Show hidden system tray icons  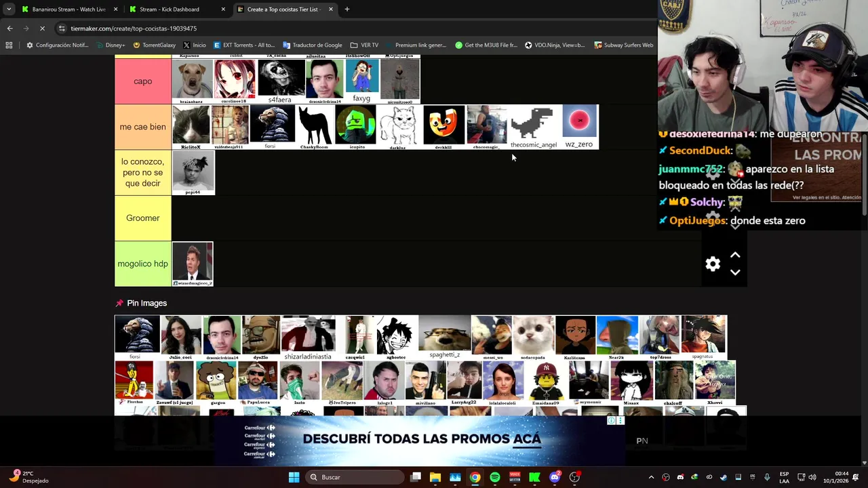click(x=651, y=477)
